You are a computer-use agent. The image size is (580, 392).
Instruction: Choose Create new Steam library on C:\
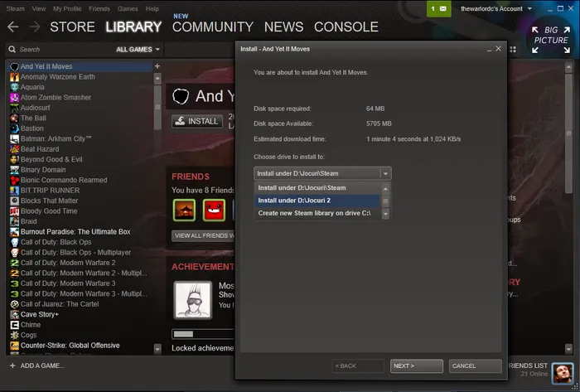click(x=317, y=213)
